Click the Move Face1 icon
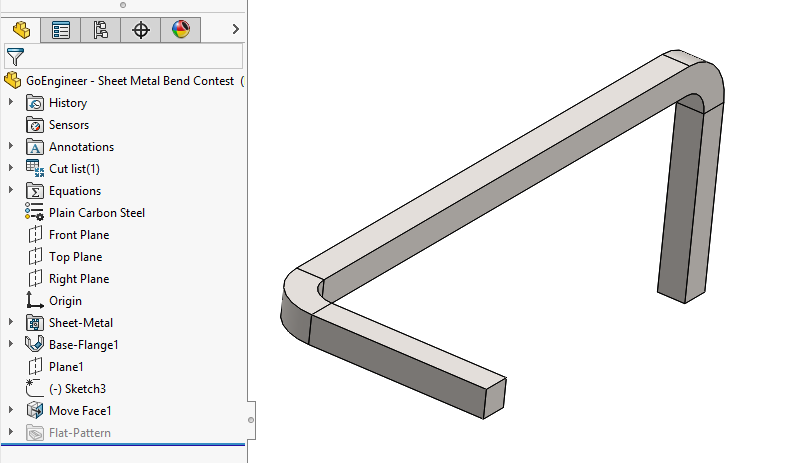790x463 pixels. click(34, 411)
